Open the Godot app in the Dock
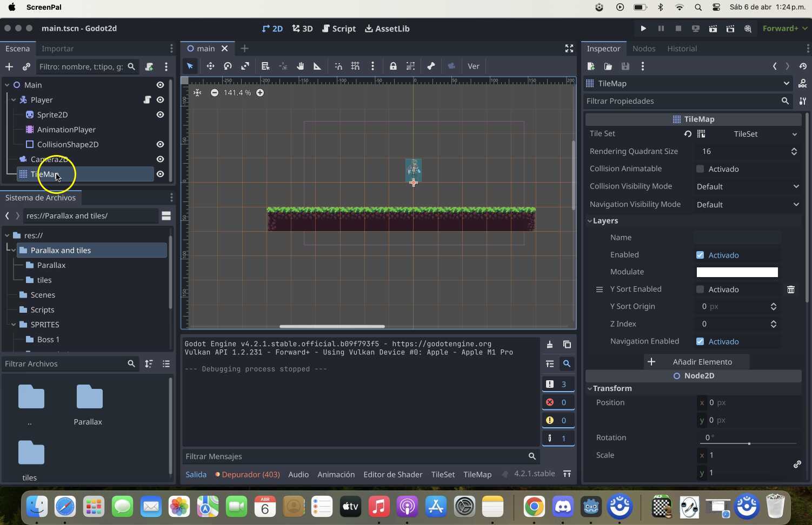This screenshot has height=525, width=812. coord(591,507)
